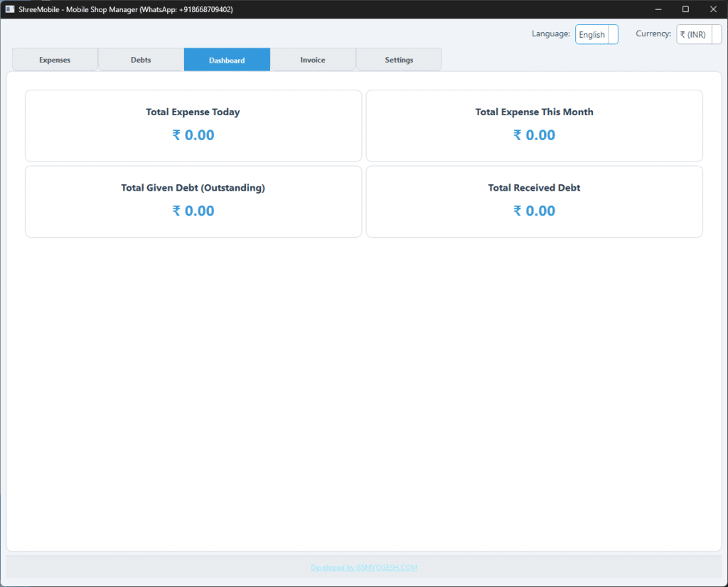Minimize the ShreeMobile window
The image size is (728, 587).
coord(658,9)
